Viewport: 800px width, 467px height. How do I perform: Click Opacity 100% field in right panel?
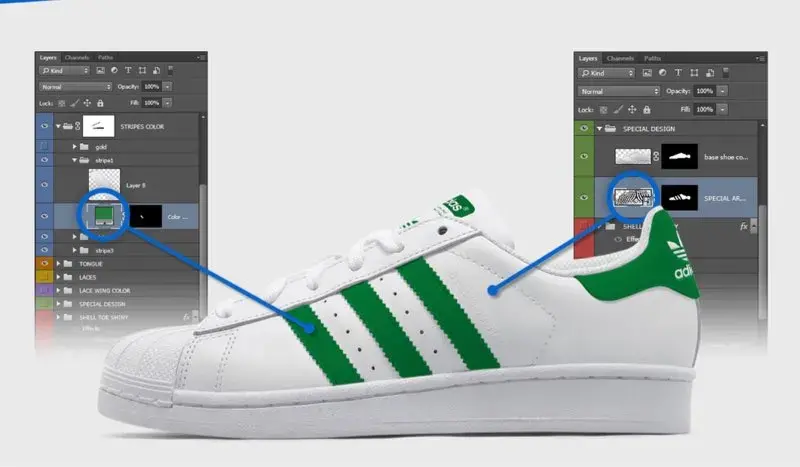tap(705, 91)
